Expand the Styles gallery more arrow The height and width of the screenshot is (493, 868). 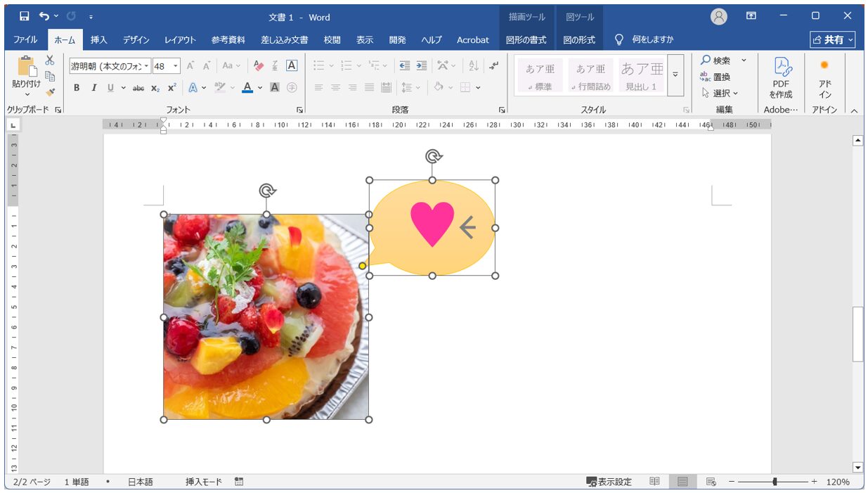coord(675,75)
